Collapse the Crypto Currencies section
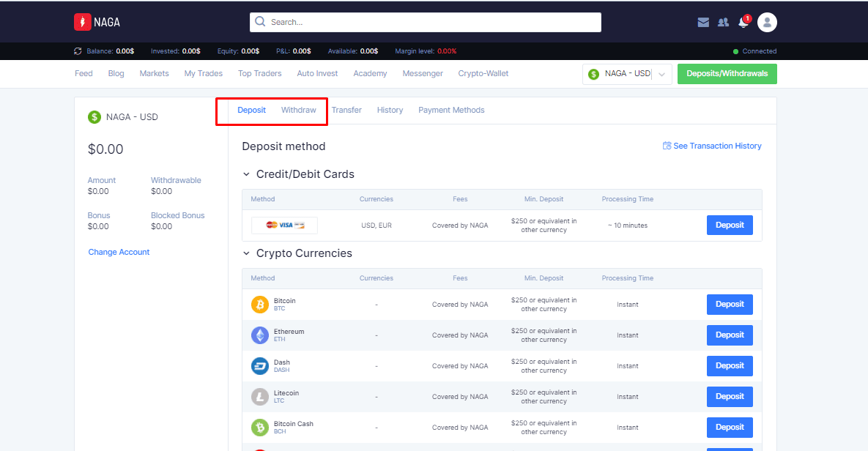The image size is (868, 451). [x=246, y=253]
